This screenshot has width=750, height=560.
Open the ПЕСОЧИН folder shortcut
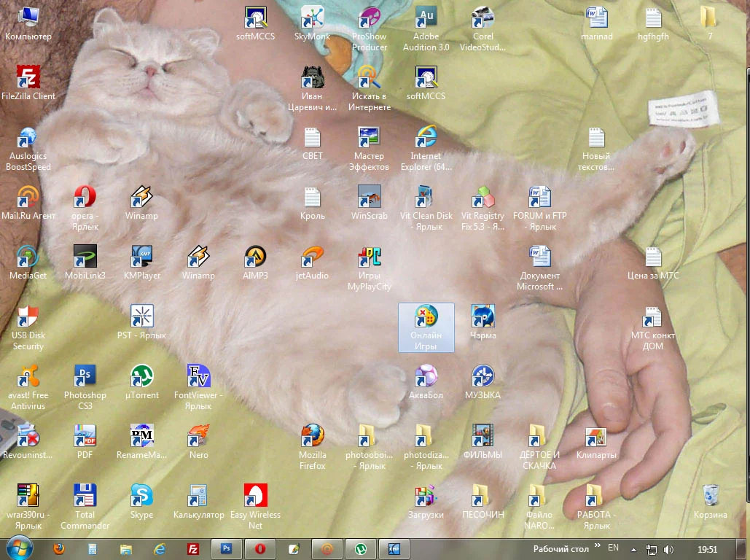(x=483, y=502)
